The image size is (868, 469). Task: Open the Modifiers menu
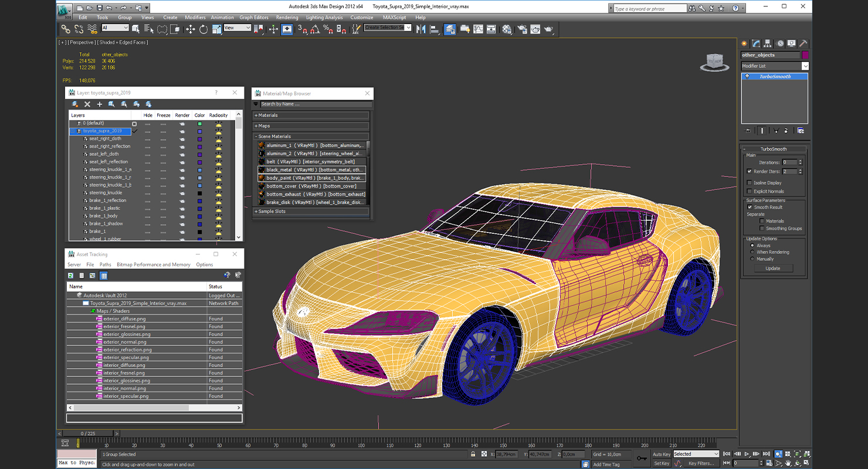(x=195, y=18)
